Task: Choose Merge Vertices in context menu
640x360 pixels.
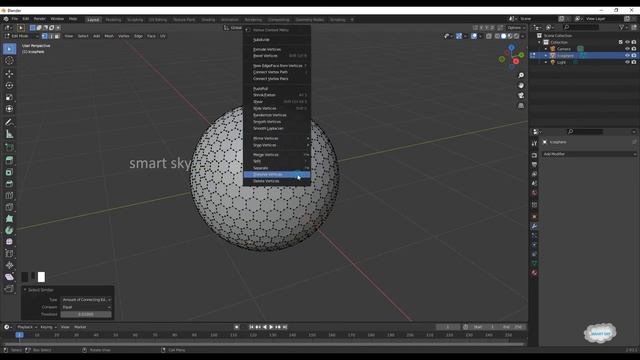Action: pyautogui.click(x=277, y=155)
